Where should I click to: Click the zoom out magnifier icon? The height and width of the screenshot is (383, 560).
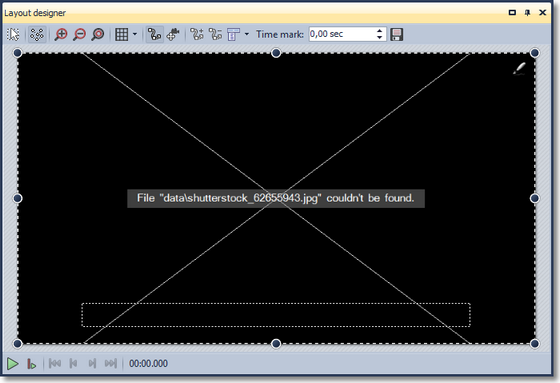click(79, 34)
